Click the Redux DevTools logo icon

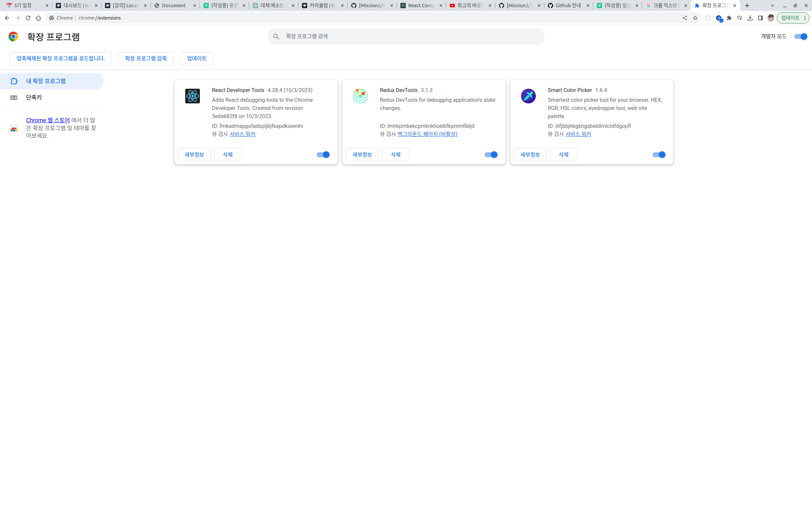[x=360, y=96]
